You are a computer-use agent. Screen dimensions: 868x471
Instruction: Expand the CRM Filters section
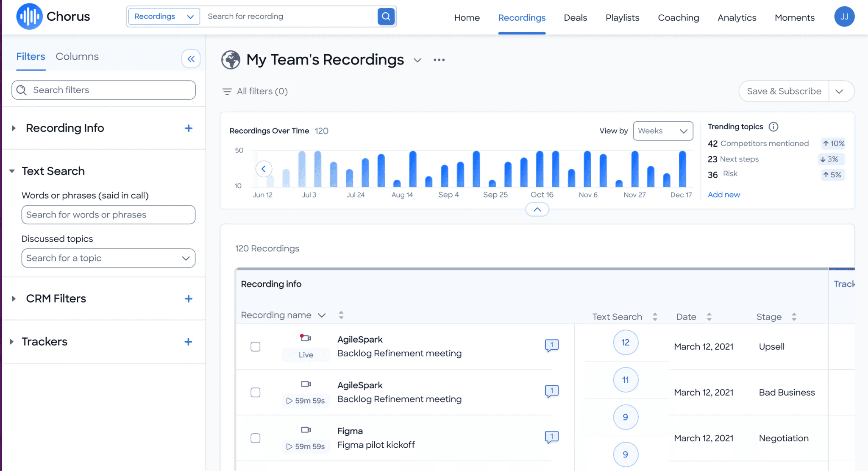14,299
